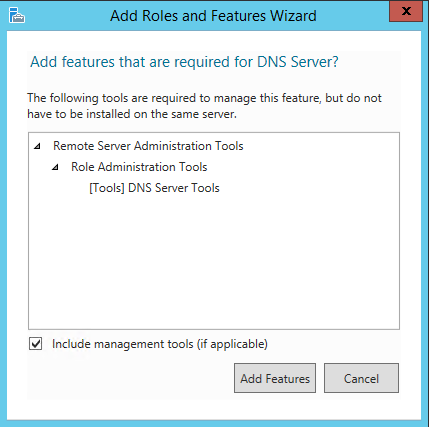Confirm by clicking Add Features
Screen dimensions: 429x427
275,378
